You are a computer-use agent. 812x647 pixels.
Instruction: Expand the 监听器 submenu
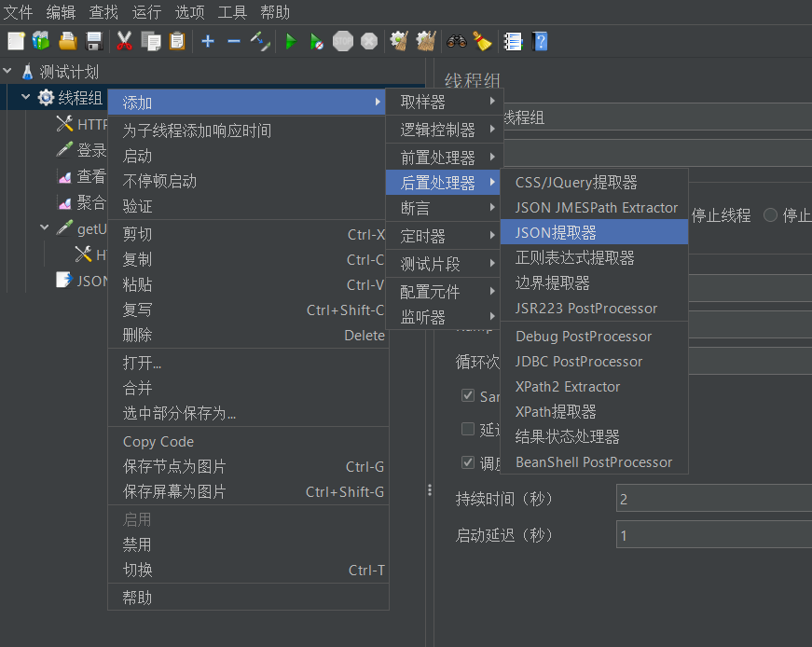[443, 316]
